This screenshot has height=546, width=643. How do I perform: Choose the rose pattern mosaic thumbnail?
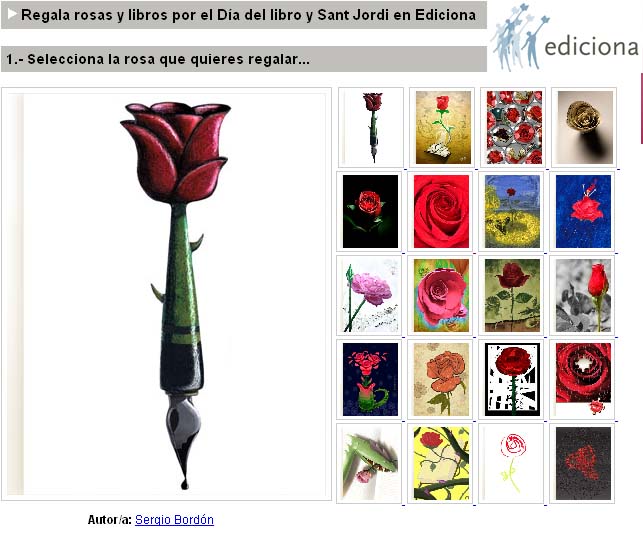(x=514, y=127)
